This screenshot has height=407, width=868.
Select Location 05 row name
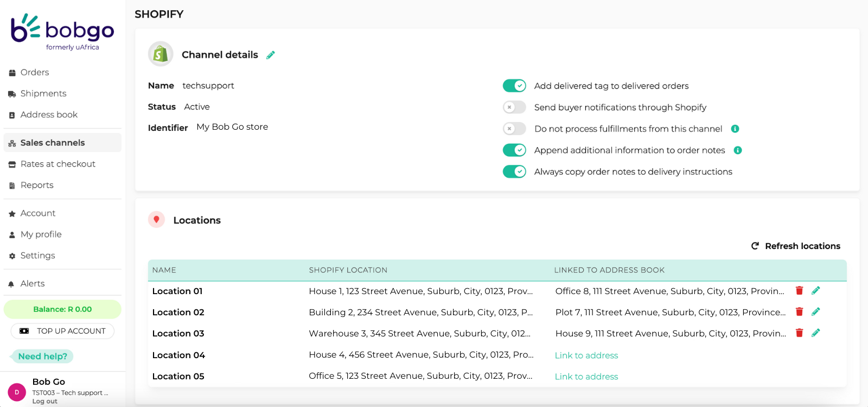(178, 377)
